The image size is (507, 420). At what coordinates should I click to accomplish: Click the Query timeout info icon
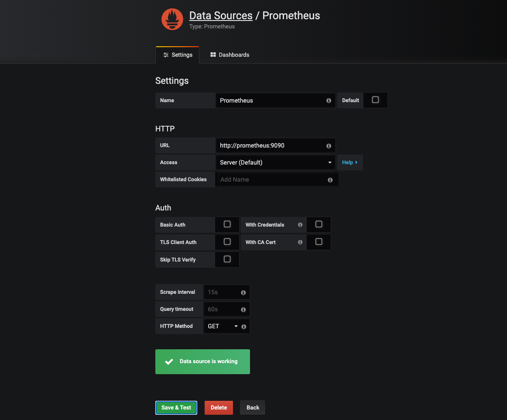point(243,309)
